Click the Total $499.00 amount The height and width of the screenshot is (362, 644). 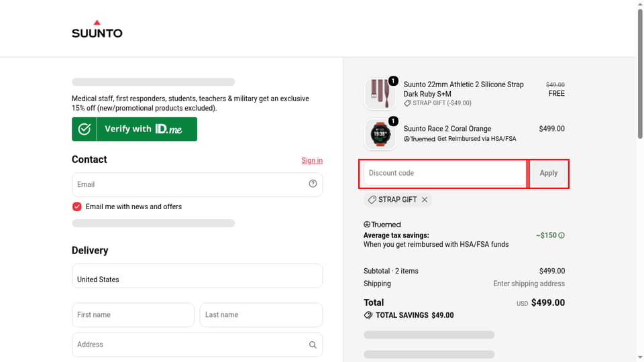pos(548,302)
